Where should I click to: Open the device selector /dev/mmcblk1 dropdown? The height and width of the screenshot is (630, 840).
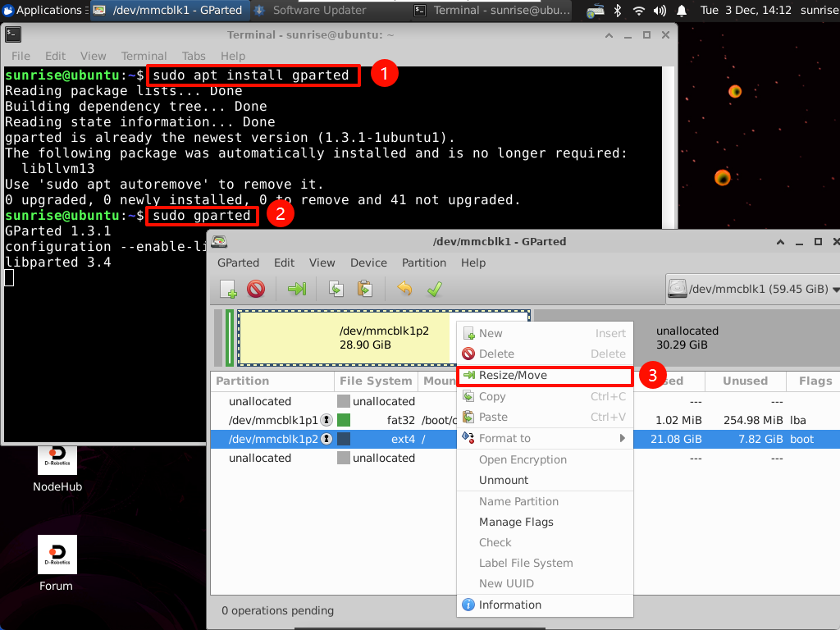click(x=753, y=290)
